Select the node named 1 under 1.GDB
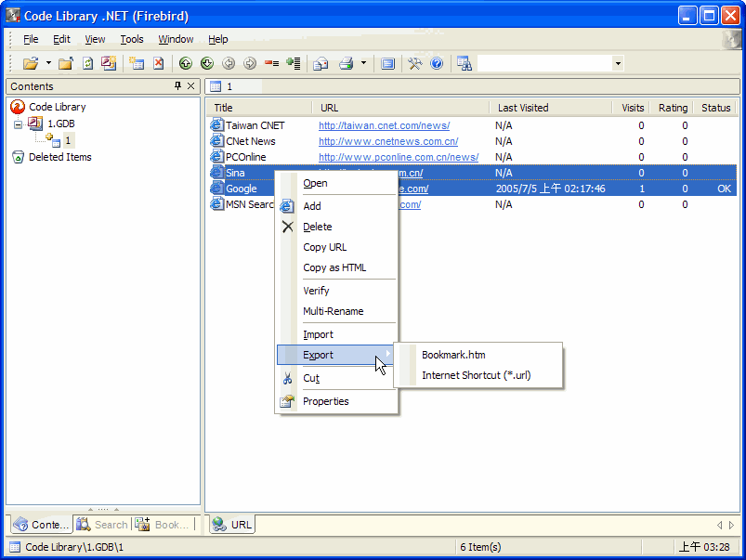Viewport: 746px width, 560px height. click(x=68, y=140)
